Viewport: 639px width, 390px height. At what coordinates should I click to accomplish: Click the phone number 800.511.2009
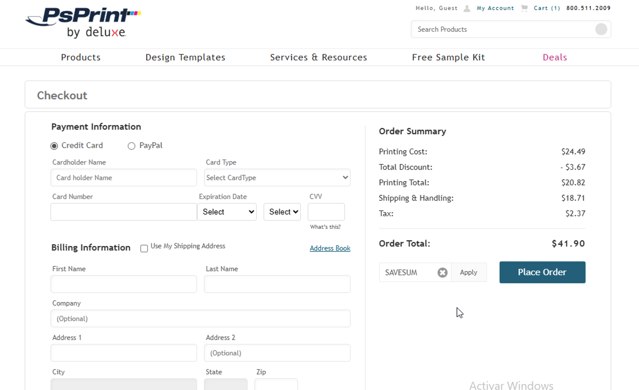(588, 8)
